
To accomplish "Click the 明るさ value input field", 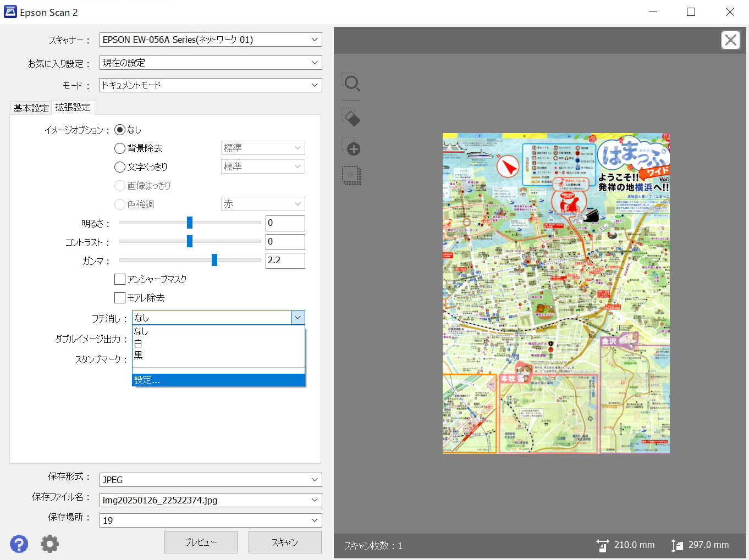I will click(285, 223).
